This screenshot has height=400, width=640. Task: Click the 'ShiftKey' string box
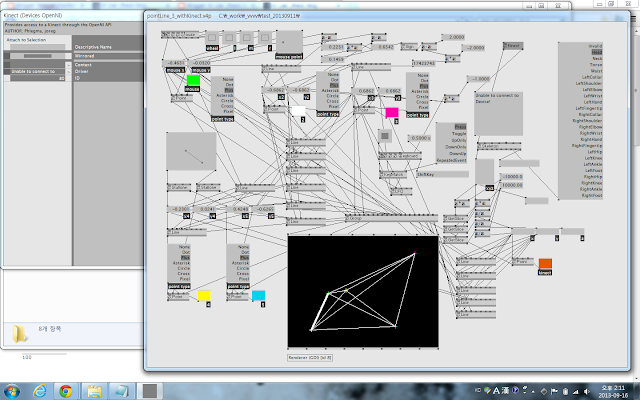coord(442,174)
